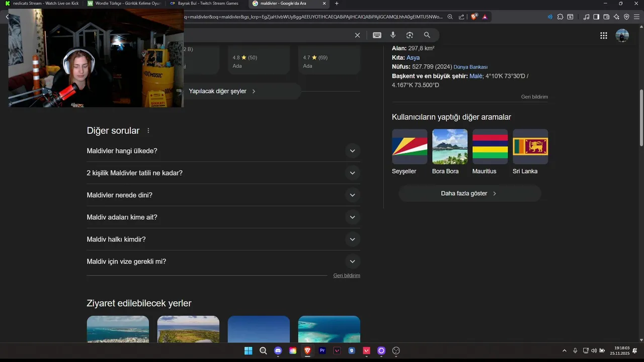
Task: Close the maldivler Google tab
Action: click(324, 4)
